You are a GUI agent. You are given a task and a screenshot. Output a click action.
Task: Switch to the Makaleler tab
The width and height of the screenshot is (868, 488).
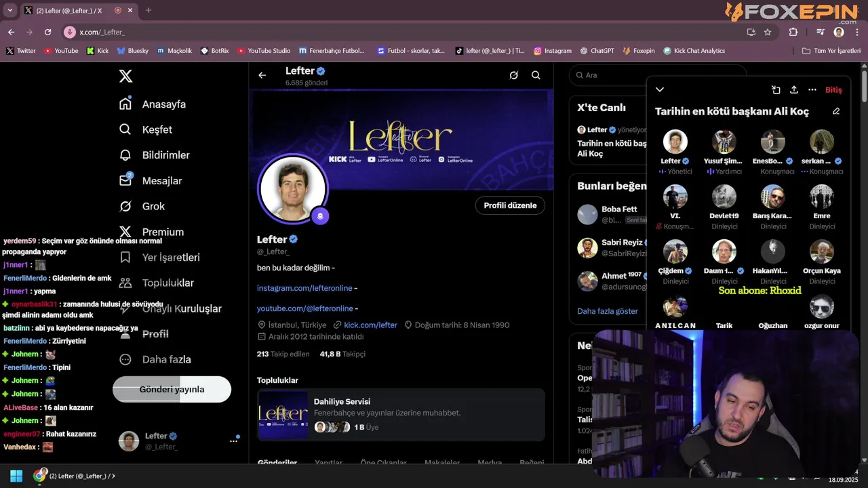(442, 463)
